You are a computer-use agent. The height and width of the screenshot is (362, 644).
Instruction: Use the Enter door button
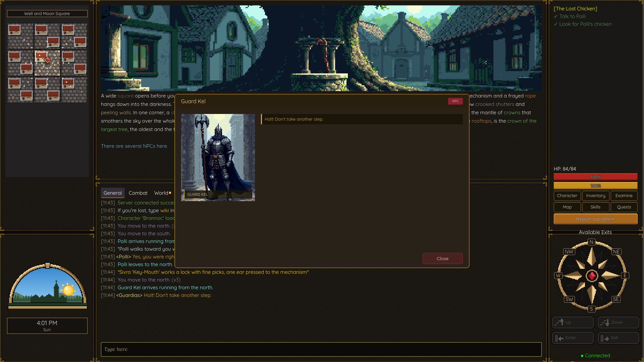[x=573, y=338]
